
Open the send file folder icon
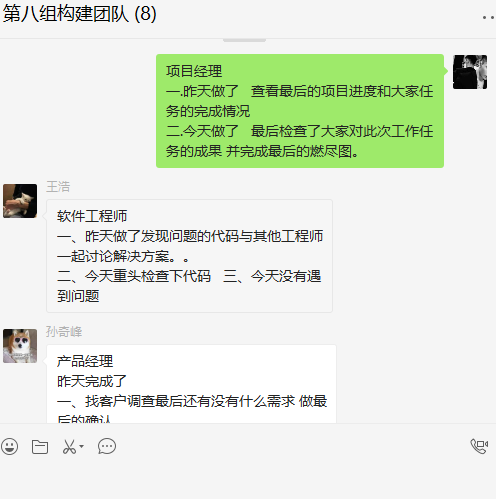pos(40,447)
